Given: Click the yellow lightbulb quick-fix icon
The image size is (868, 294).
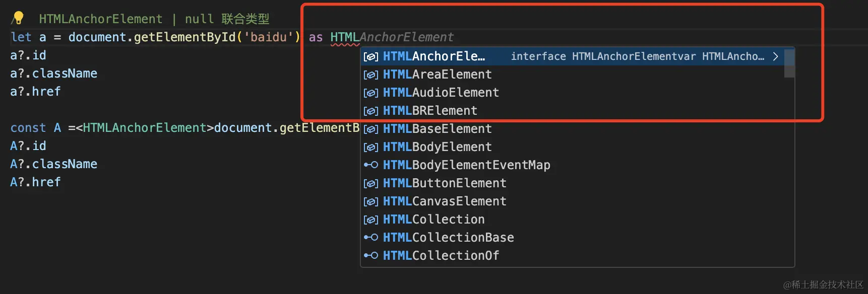Looking at the screenshot, I should click(18, 18).
